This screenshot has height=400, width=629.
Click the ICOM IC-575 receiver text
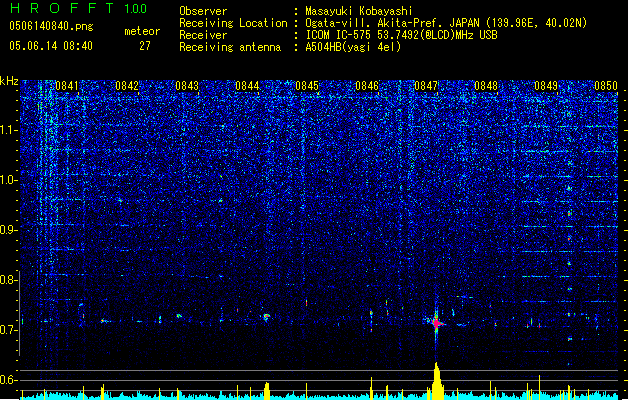coord(401,35)
